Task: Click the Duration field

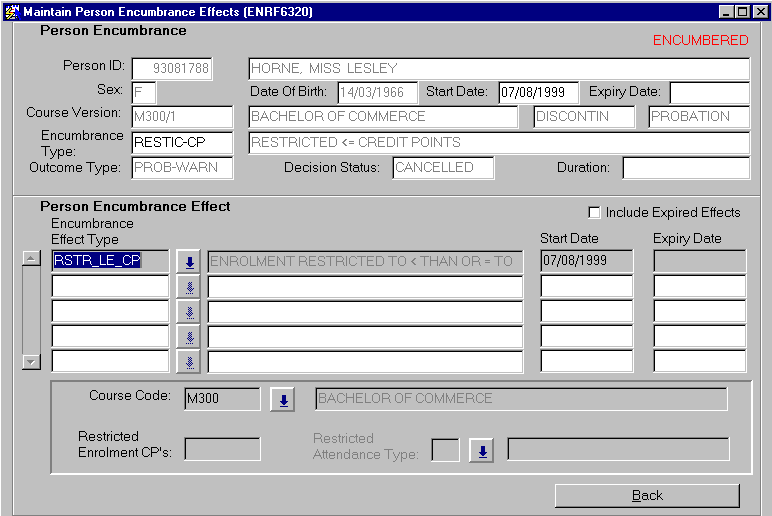Action: (x=685, y=168)
